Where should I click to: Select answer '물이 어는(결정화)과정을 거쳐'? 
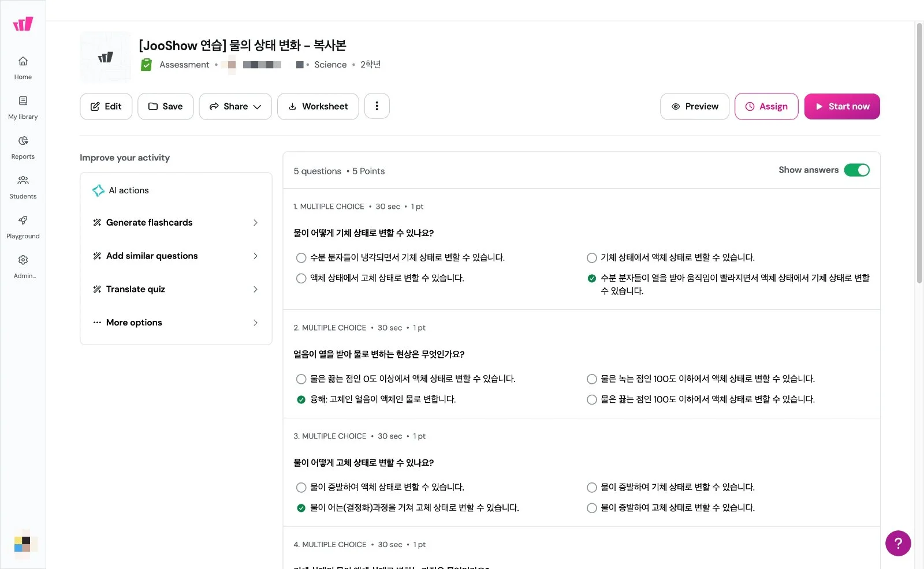(x=408, y=508)
